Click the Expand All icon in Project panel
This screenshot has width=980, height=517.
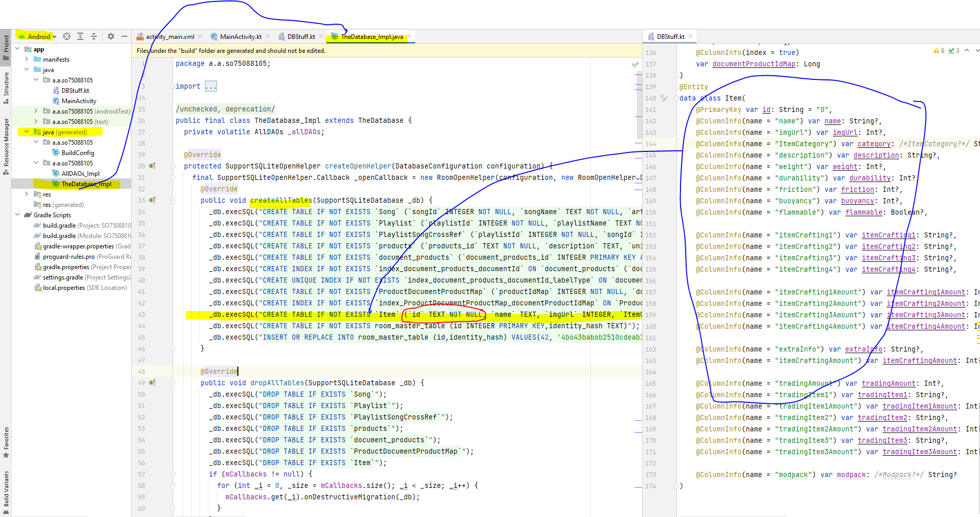[80, 36]
